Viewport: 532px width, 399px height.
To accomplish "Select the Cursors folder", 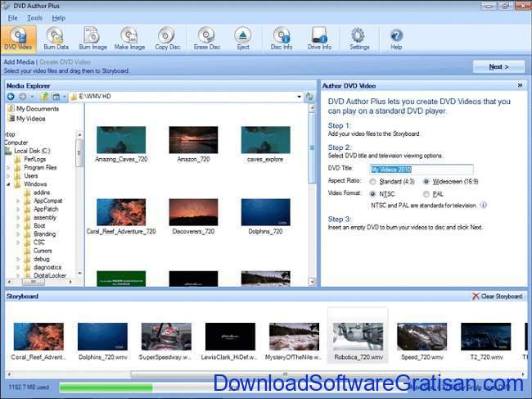I will (38, 251).
